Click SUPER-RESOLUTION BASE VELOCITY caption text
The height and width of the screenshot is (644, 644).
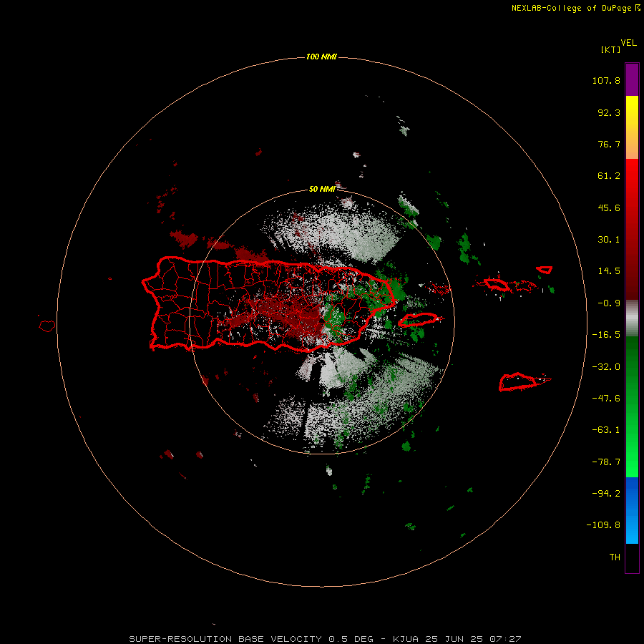(225, 639)
